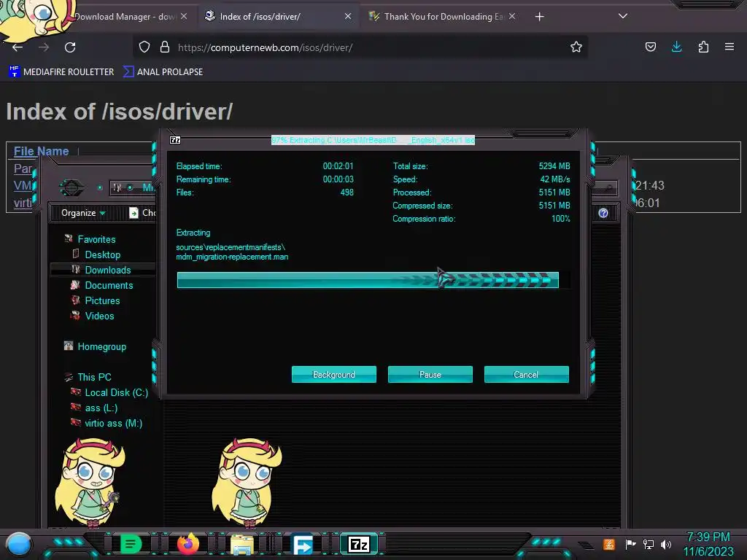Open a new Firefox tab
Viewport: 747px width, 560px height.
click(539, 17)
